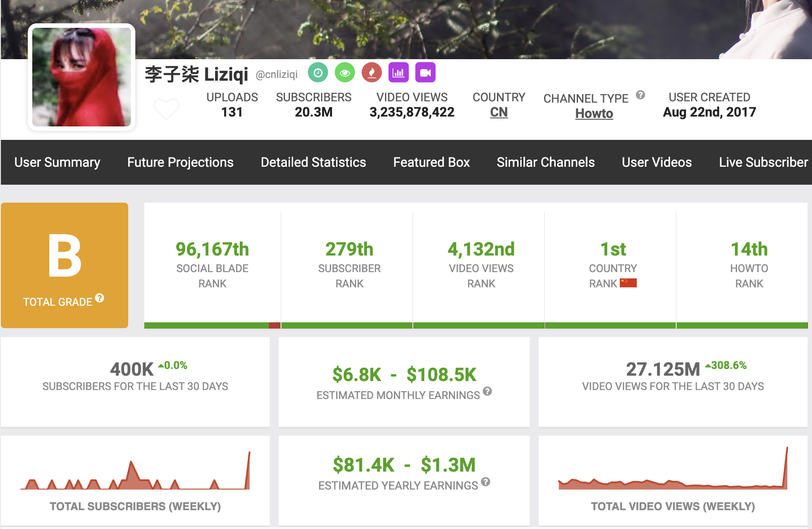Click the China flag icon
The width and height of the screenshot is (812, 529).
628,282
